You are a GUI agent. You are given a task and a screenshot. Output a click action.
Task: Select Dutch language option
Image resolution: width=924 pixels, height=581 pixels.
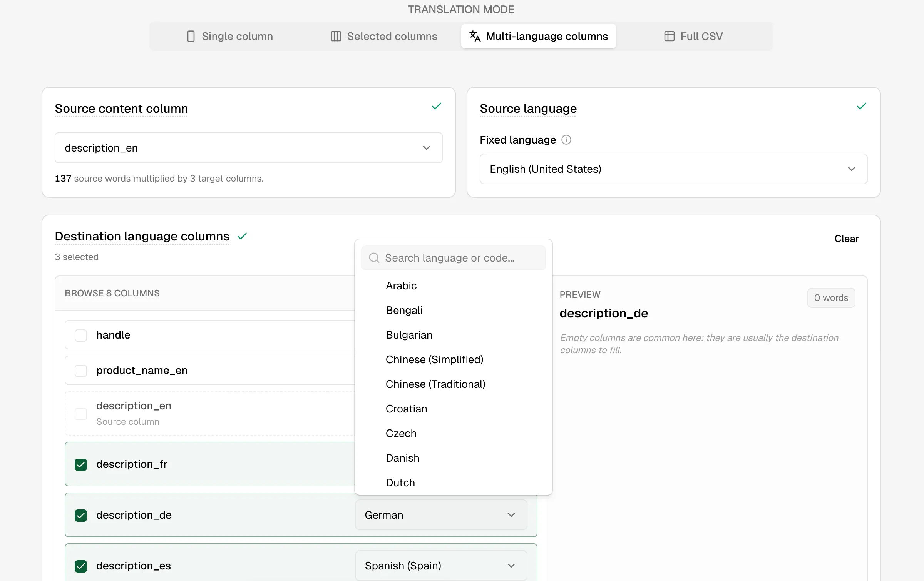click(453, 482)
